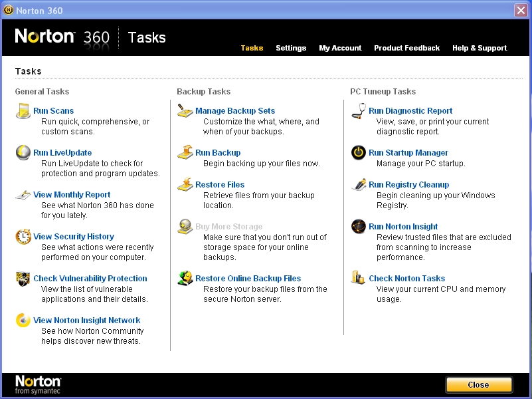The height and width of the screenshot is (399, 532).
Task: Click the Buy More Storage icon
Action: [185, 227]
